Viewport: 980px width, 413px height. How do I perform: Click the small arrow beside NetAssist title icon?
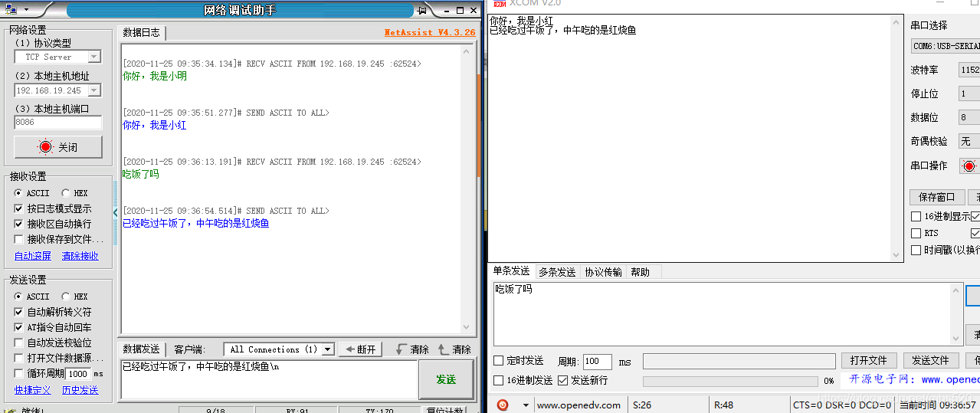pos(25,10)
